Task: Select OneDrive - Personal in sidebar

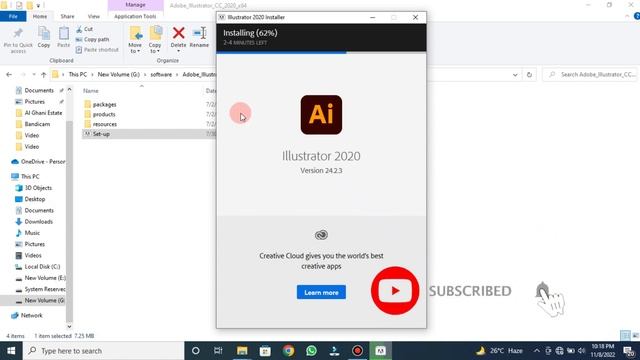Action: tap(42, 162)
